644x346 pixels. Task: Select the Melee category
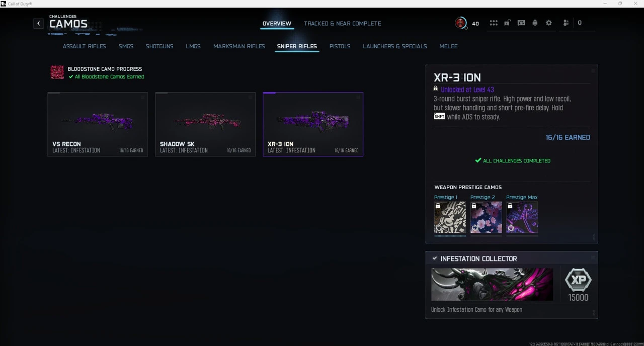(448, 46)
